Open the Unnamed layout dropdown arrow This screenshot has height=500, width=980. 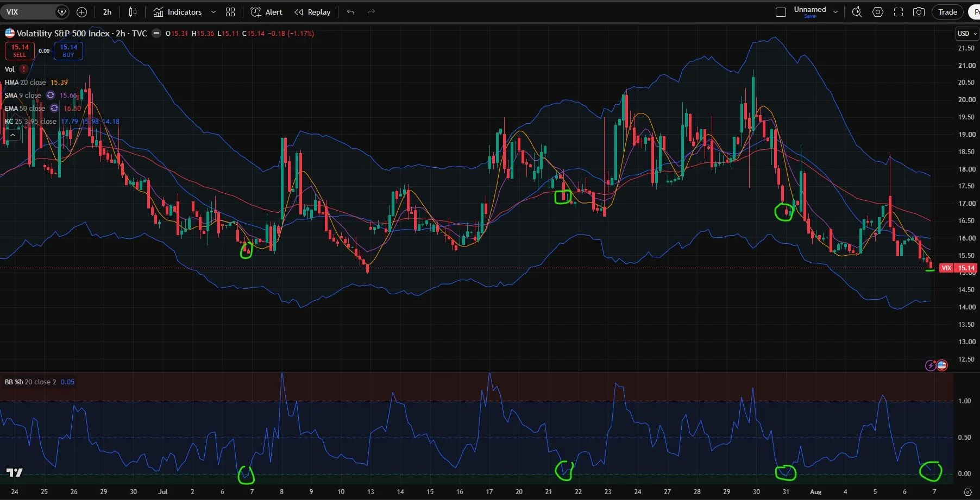(835, 12)
